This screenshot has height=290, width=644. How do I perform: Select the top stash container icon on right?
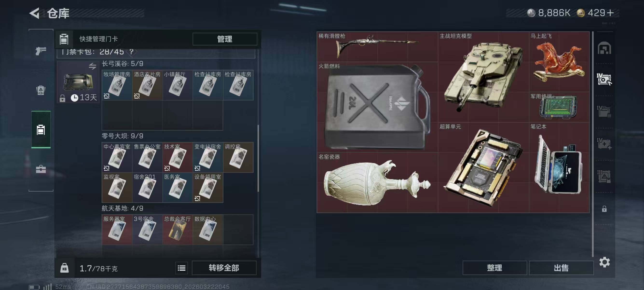(x=604, y=48)
